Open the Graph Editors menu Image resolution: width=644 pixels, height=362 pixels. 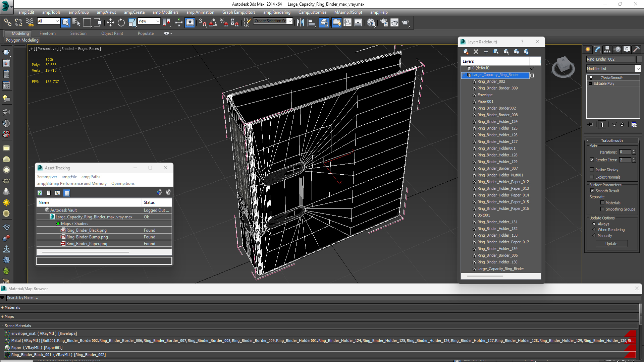tap(239, 12)
